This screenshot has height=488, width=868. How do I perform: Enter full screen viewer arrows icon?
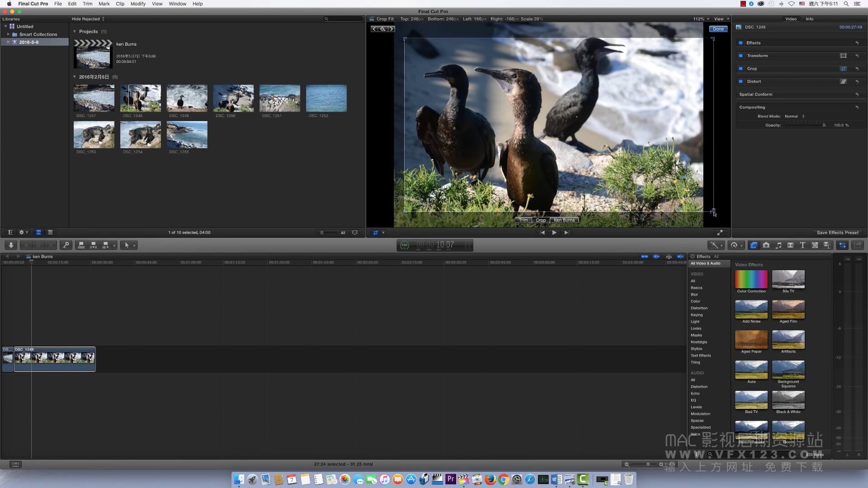point(720,233)
